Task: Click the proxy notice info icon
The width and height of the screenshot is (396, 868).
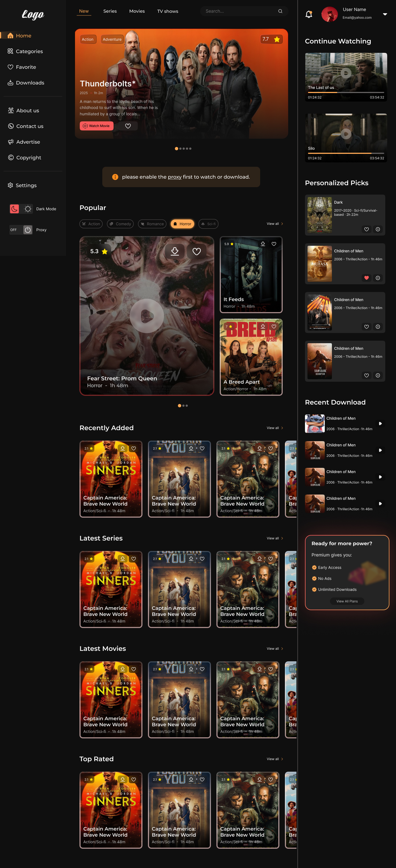Action: 115,177
